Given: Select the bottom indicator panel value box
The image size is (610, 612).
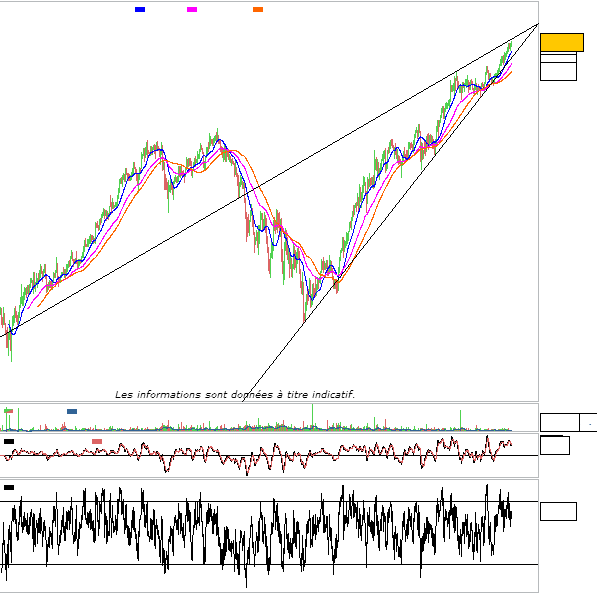Looking at the screenshot, I should (x=558, y=511).
